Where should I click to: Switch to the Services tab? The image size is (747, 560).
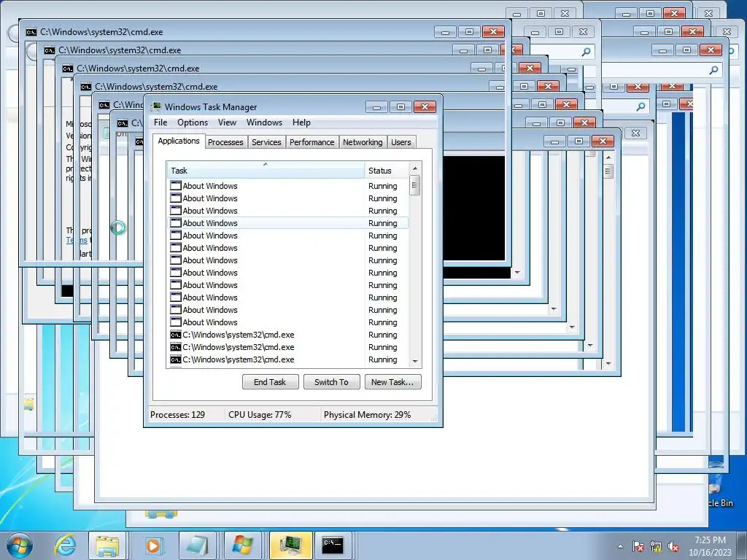tap(266, 142)
